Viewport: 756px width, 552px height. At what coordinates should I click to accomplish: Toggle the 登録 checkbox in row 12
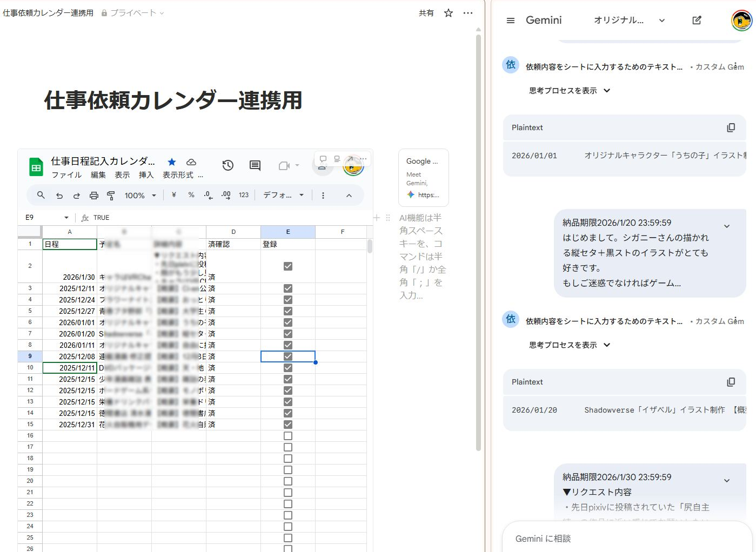coord(288,391)
